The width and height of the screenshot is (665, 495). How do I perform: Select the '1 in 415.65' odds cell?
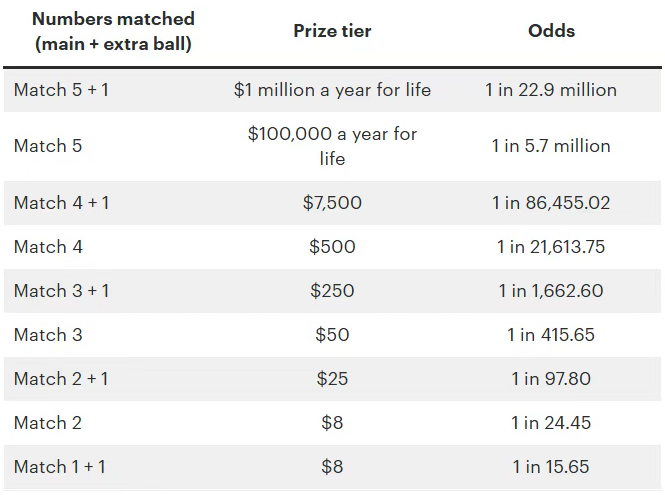tap(551, 335)
